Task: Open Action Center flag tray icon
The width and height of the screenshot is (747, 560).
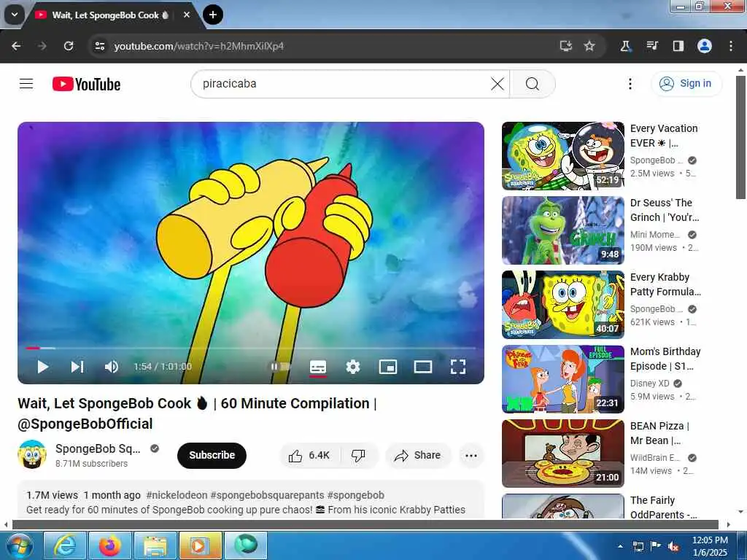Action: [656, 546]
